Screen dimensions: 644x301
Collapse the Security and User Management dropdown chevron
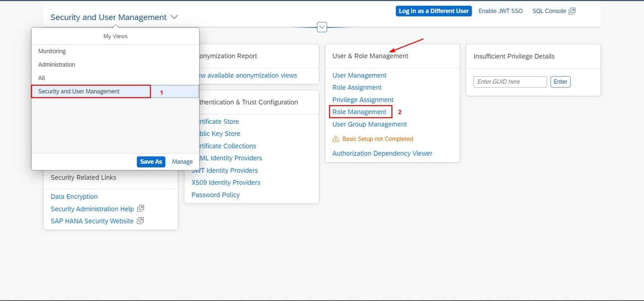point(174,18)
